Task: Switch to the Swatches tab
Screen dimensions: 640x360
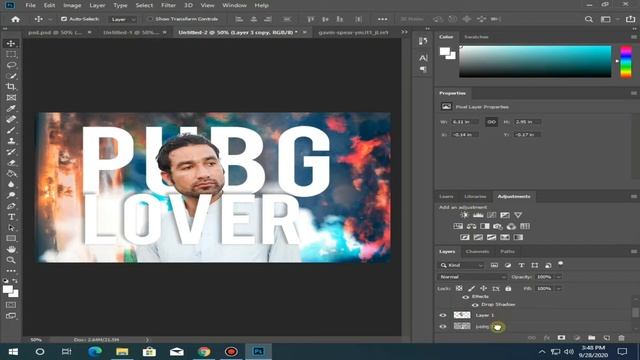Action: 476,37
